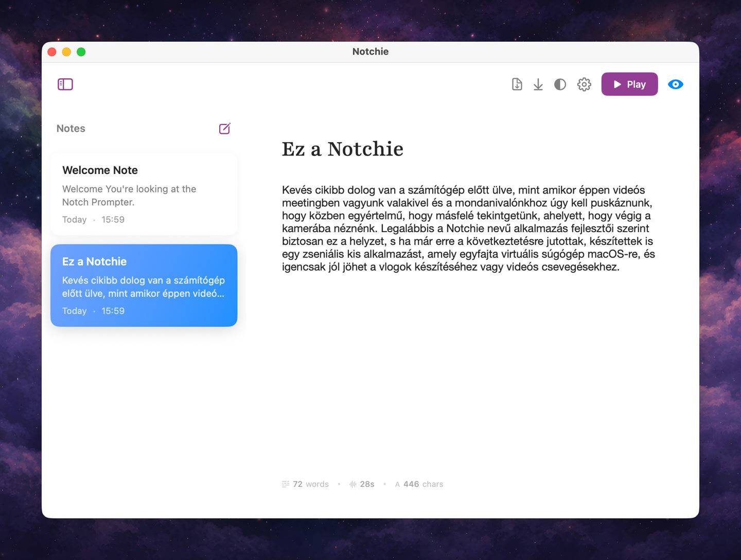
Task: Minimize the Notchie window
Action: point(66,52)
